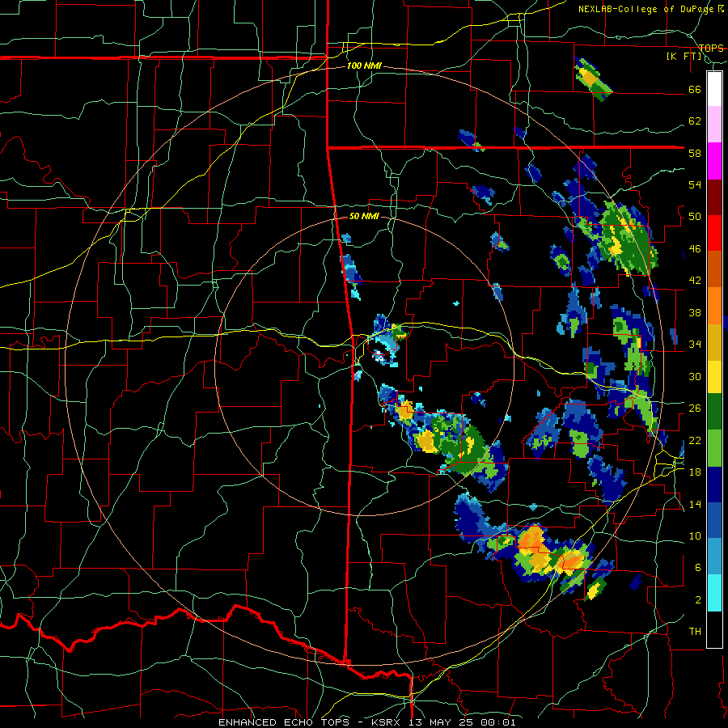Click the dark orange legend swatch
Viewport: 728px width, 728px height.
coord(714,269)
